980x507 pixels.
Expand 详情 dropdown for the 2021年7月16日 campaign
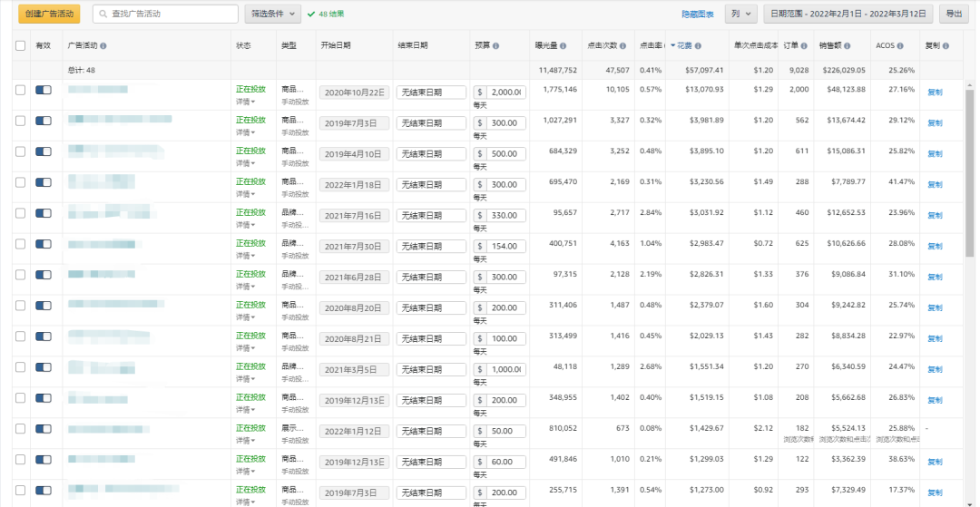click(x=244, y=225)
